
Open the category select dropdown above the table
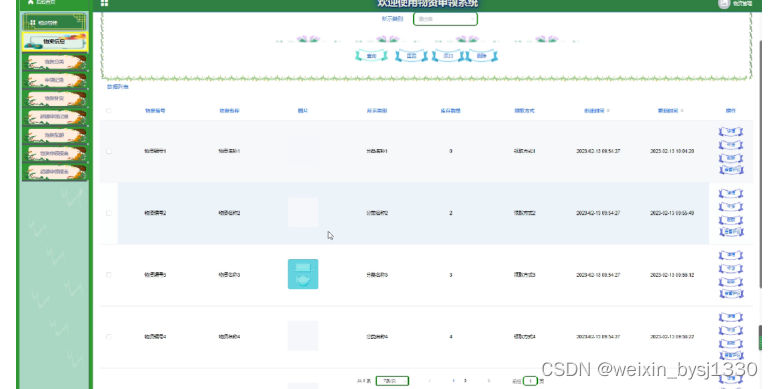[x=445, y=19]
